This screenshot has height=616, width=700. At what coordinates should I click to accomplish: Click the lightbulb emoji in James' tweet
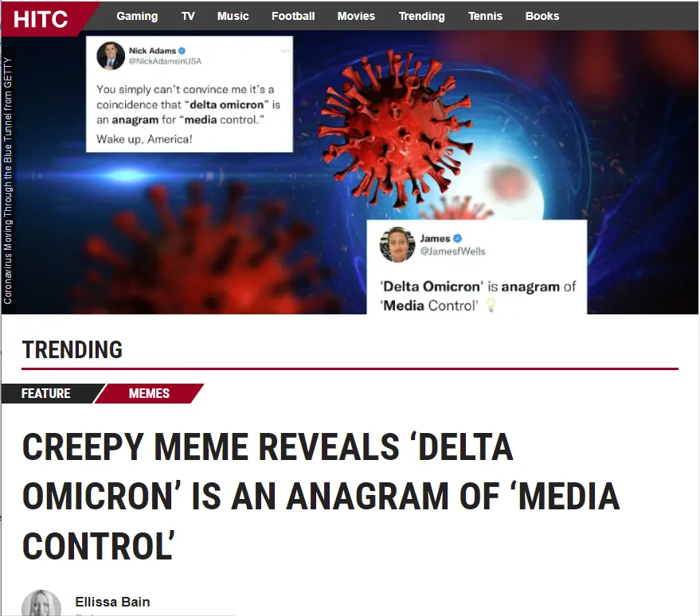click(491, 305)
